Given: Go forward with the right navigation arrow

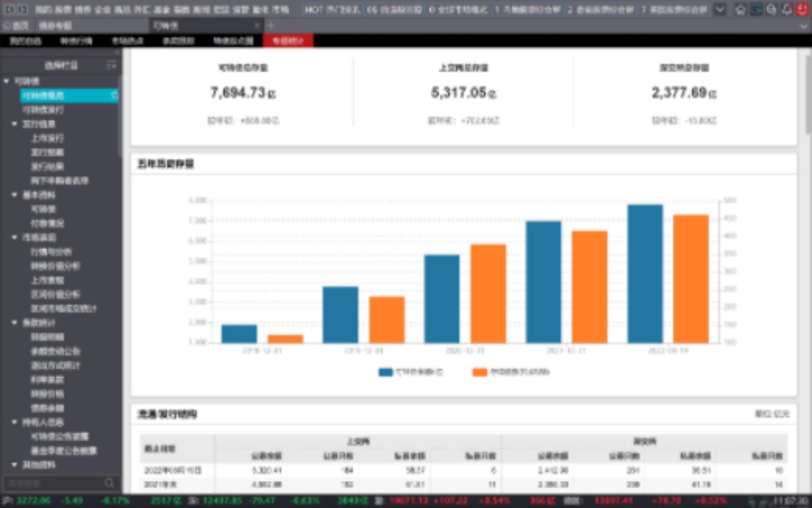Looking at the screenshot, I should pos(23,9).
